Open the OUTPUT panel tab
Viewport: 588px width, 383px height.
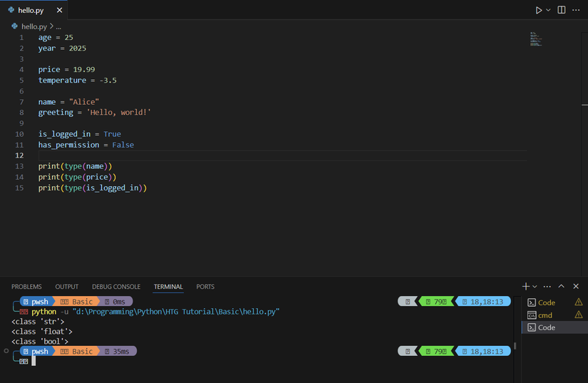pos(67,287)
